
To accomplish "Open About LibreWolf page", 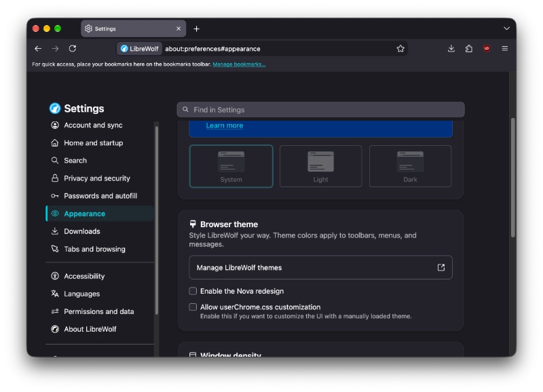I will tap(100, 329).
